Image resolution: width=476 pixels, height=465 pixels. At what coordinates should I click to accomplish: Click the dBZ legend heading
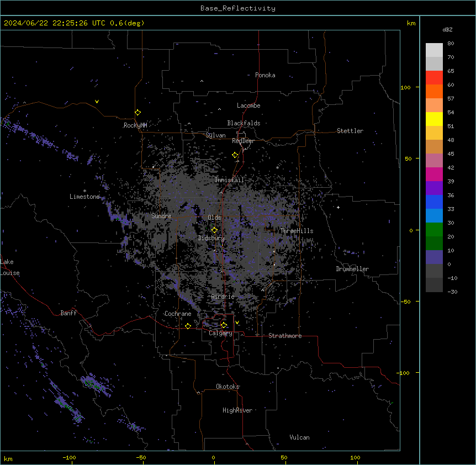(447, 30)
